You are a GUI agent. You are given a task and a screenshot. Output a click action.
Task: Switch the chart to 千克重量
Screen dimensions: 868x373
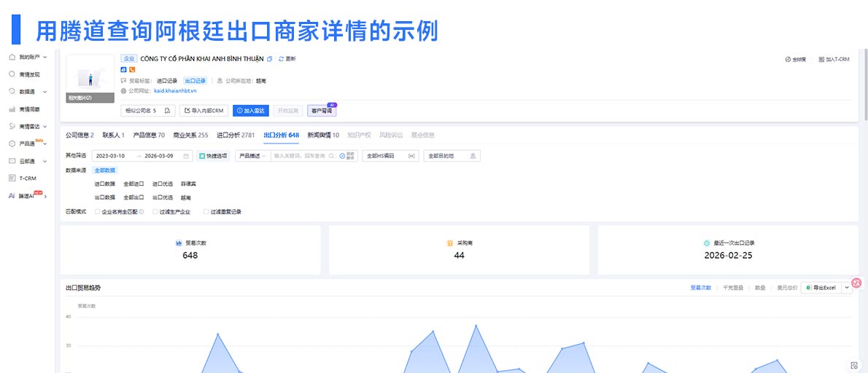734,288
